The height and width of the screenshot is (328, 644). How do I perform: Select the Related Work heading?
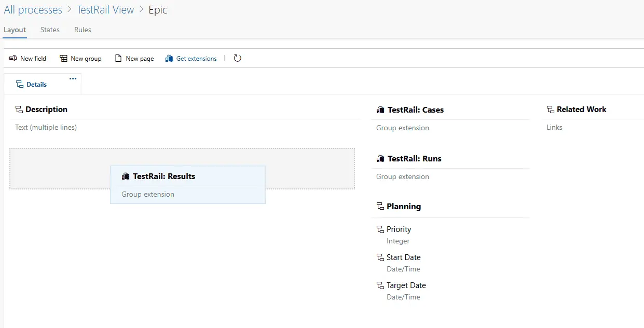tap(582, 110)
